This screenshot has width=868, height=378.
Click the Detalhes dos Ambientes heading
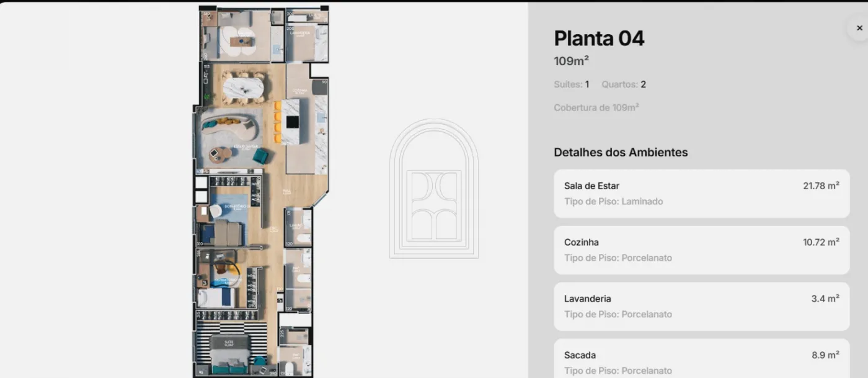tap(621, 152)
